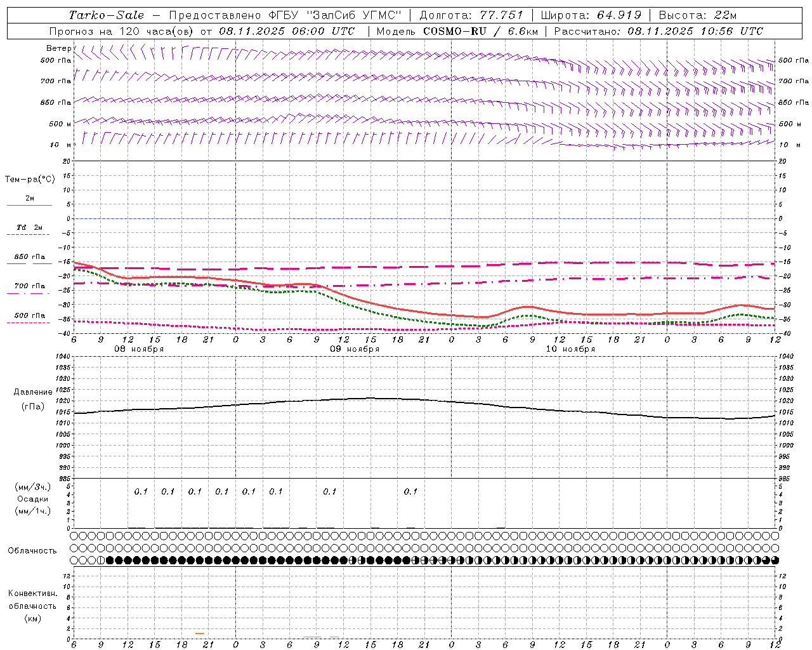Image resolution: width=812 pixels, height=650 pixels.
Task: Click the 'Осадки' precipitation label
Action: pyautogui.click(x=33, y=499)
